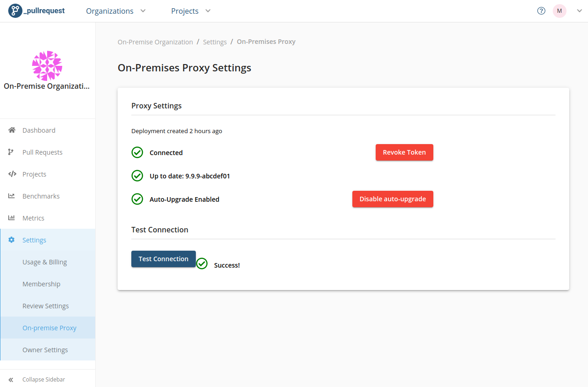Viewport: 588px width, 387px height.
Task: Click Disable auto-upgrade button
Action: (x=393, y=199)
